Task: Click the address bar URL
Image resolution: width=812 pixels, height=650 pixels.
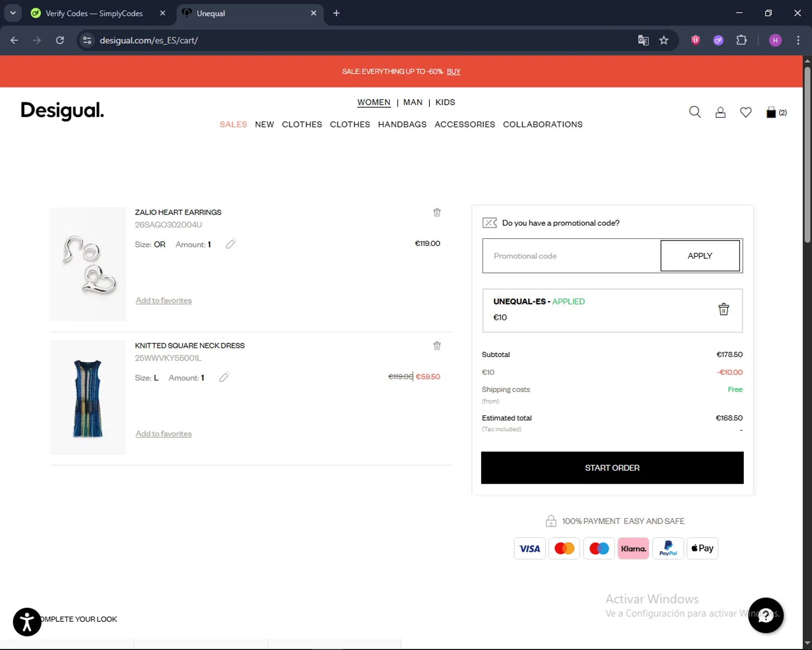Action: pos(149,40)
